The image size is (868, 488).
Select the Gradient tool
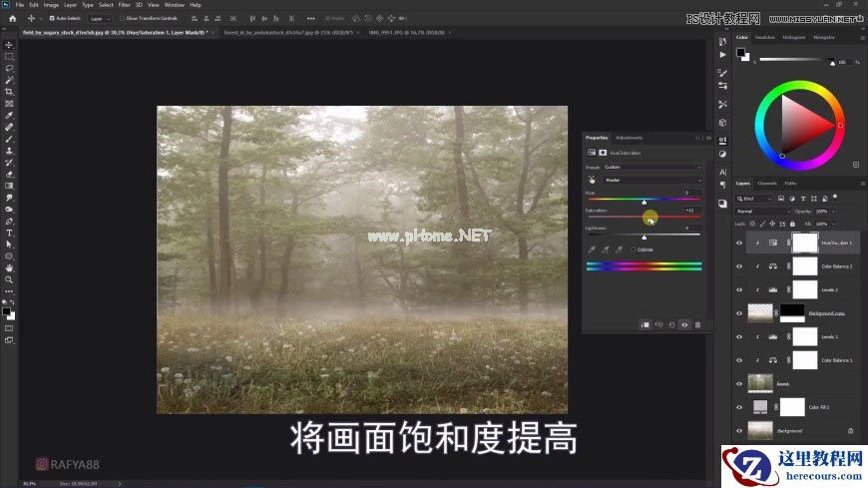[x=9, y=186]
